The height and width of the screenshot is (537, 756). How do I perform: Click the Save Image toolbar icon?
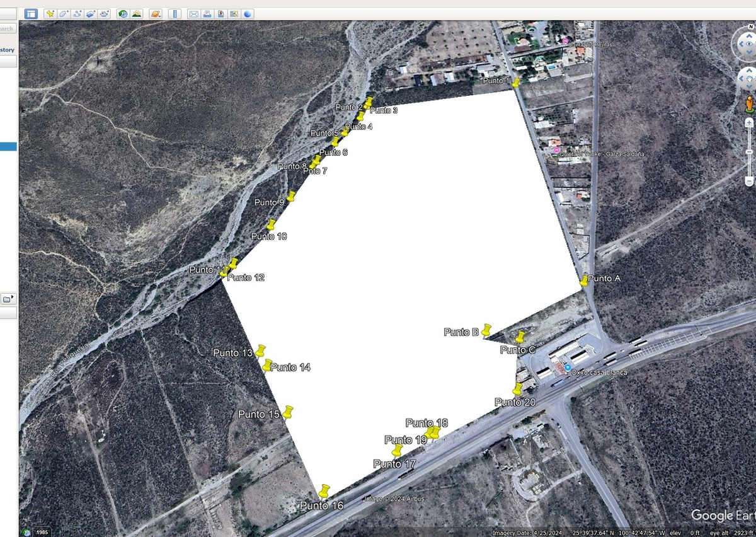point(220,13)
